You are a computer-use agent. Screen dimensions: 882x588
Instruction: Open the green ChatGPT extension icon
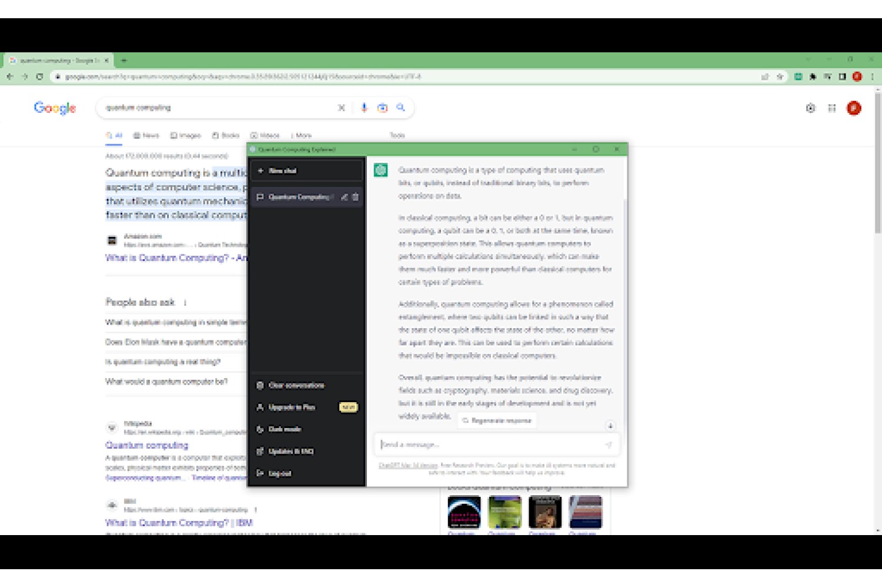coord(798,76)
